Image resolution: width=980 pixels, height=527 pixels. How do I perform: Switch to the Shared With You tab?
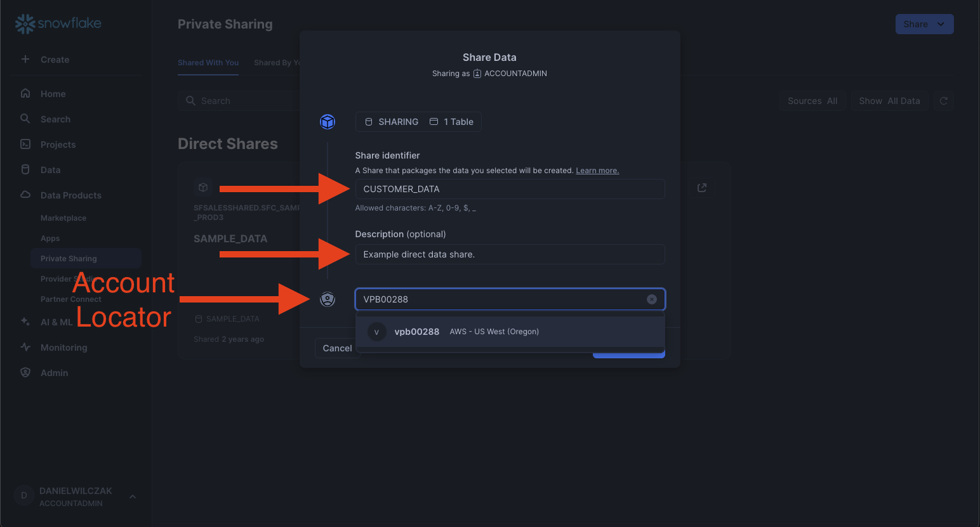(208, 63)
